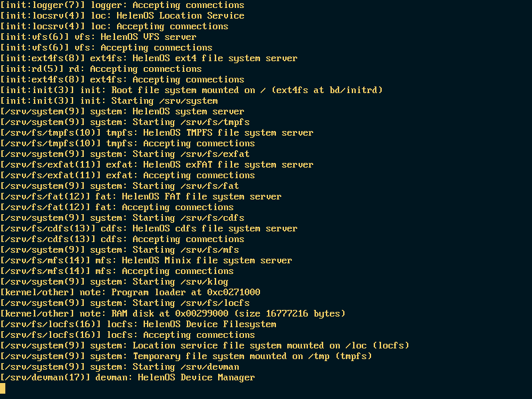Click the 'Program loader at 0xc0271000' kernel note
532x399 pixels.
pyautogui.click(x=130, y=293)
